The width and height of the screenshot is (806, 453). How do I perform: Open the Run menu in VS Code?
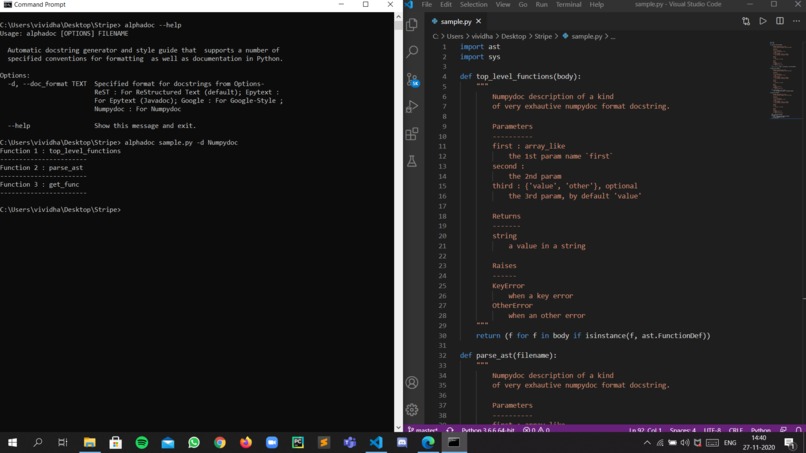pos(541,5)
